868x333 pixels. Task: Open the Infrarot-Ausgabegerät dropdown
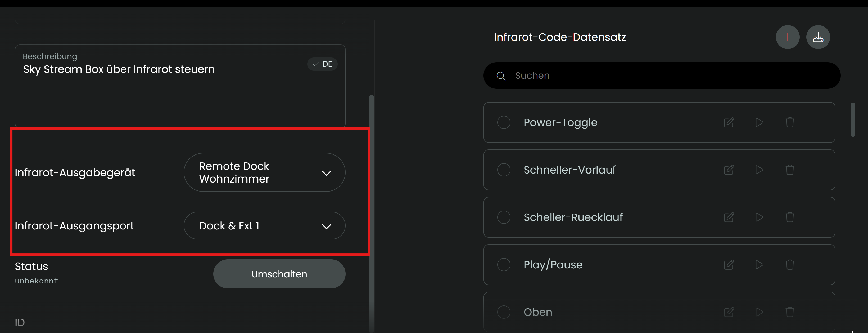[264, 172]
